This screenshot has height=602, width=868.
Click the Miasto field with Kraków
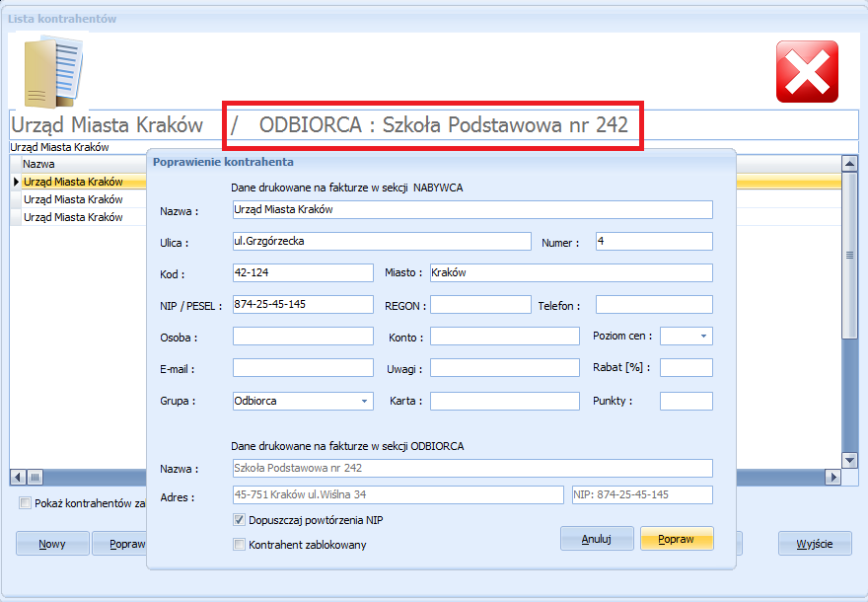click(x=571, y=273)
